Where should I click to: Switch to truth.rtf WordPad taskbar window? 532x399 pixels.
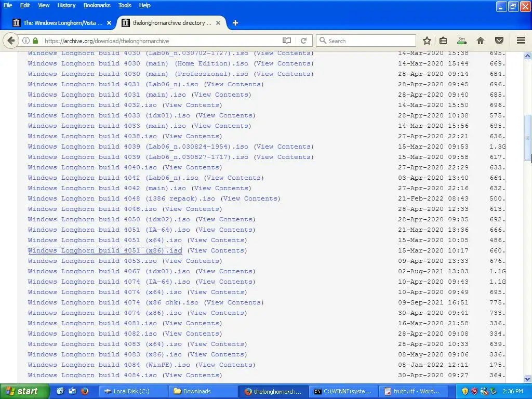(x=413, y=391)
